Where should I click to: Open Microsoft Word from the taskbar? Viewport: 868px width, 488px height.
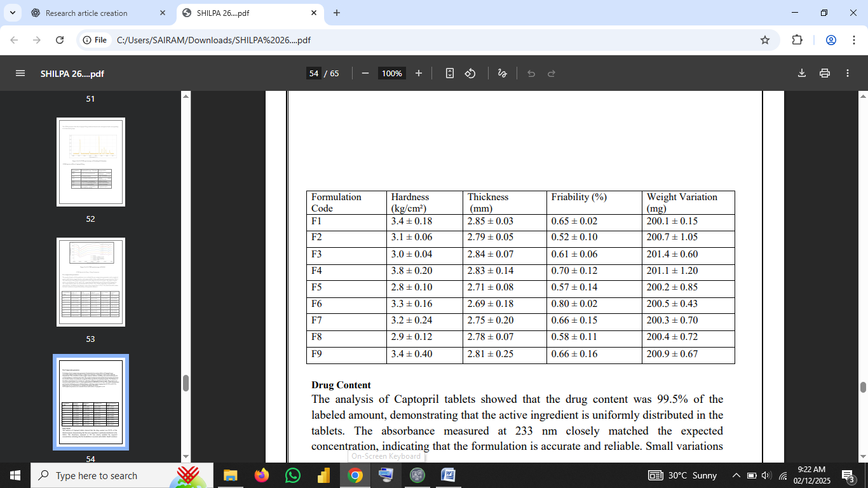[448, 475]
